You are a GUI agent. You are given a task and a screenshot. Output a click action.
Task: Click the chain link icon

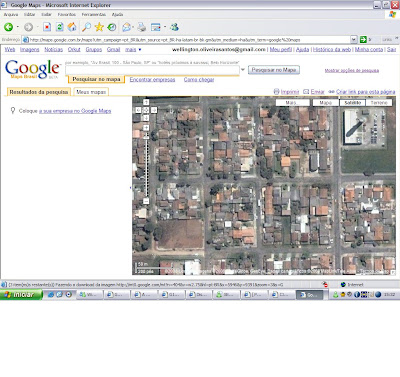pos(331,92)
